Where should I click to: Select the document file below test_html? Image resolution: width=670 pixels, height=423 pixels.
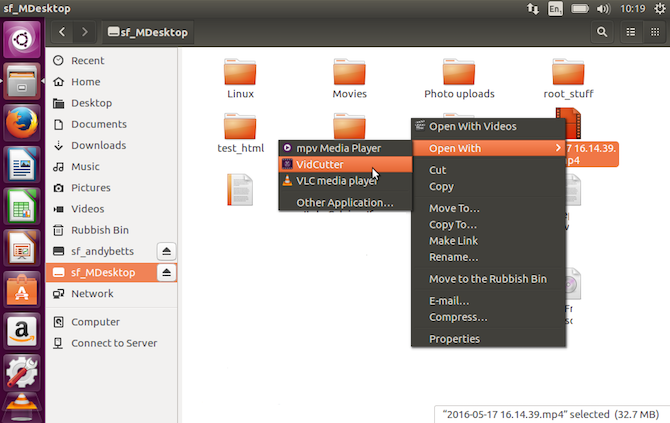tap(240, 190)
